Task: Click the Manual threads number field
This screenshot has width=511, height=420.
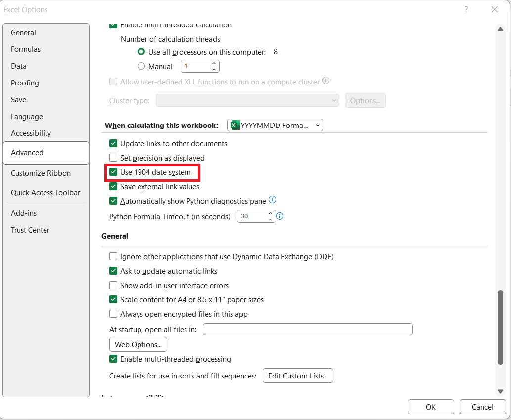Action: pyautogui.click(x=196, y=66)
